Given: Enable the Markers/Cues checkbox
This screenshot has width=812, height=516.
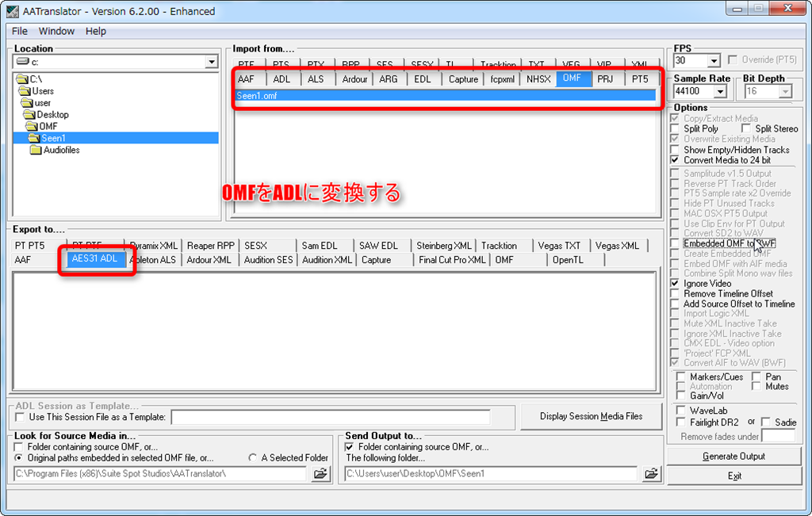Looking at the screenshot, I should (681, 376).
